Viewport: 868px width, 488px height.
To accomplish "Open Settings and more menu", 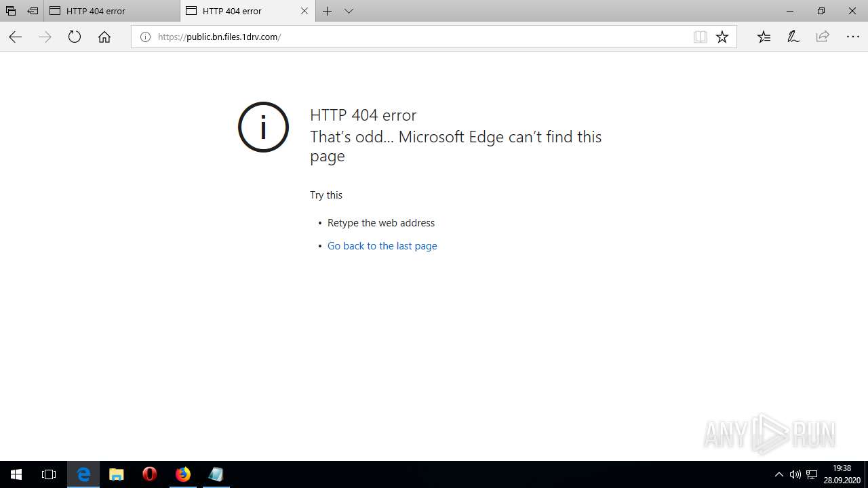I will tap(852, 37).
